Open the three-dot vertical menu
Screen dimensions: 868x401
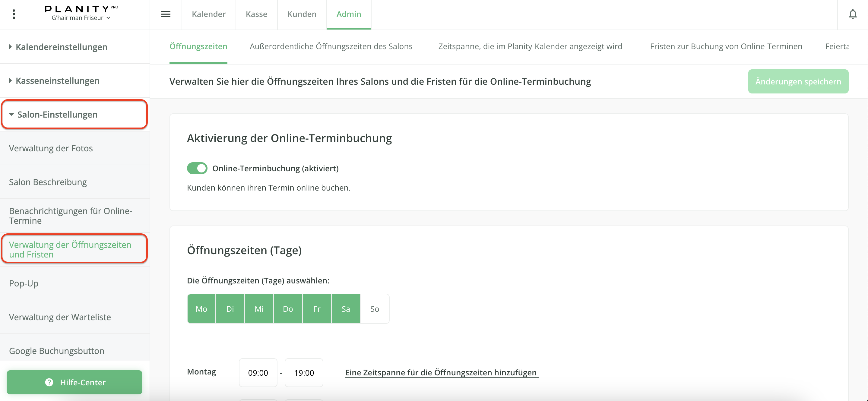coord(14,14)
